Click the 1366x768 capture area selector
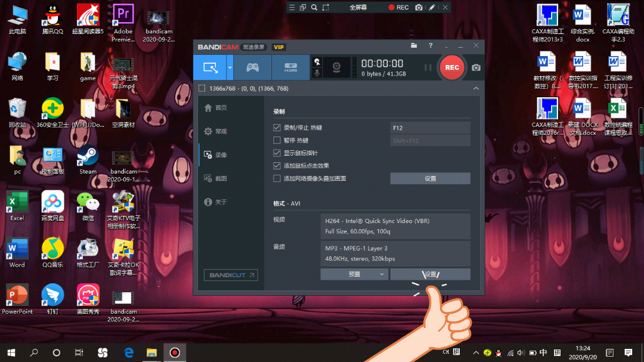644x362 pixels. click(243, 88)
